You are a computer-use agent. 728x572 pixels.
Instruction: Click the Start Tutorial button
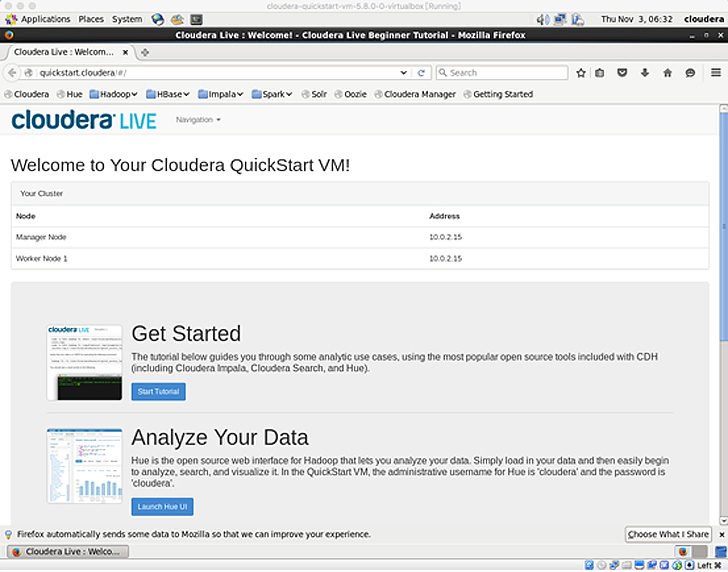pos(158,392)
